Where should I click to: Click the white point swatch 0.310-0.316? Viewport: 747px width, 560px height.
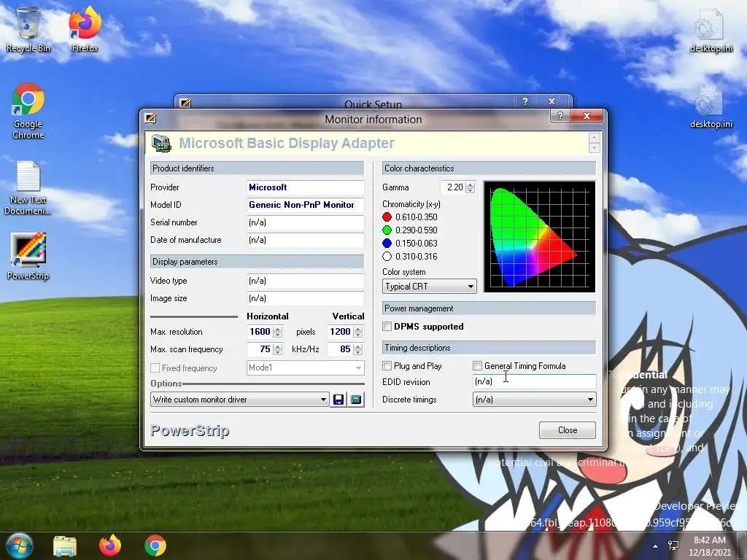[x=387, y=257]
